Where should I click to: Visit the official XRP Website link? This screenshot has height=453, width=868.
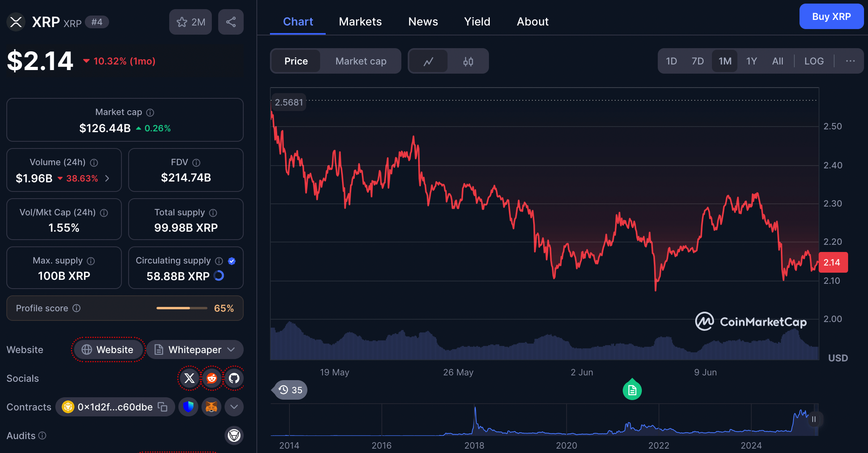[x=108, y=350]
